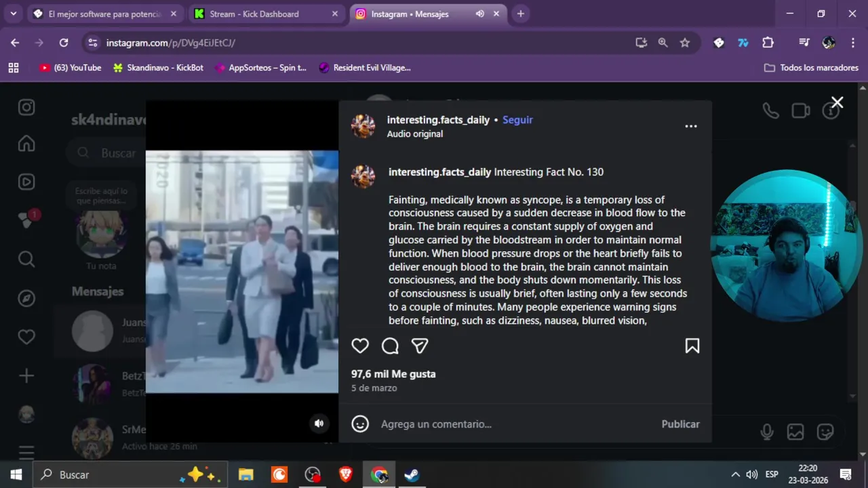Create a new post with the plus icon
Viewport: 868px width, 488px height.
click(26, 376)
